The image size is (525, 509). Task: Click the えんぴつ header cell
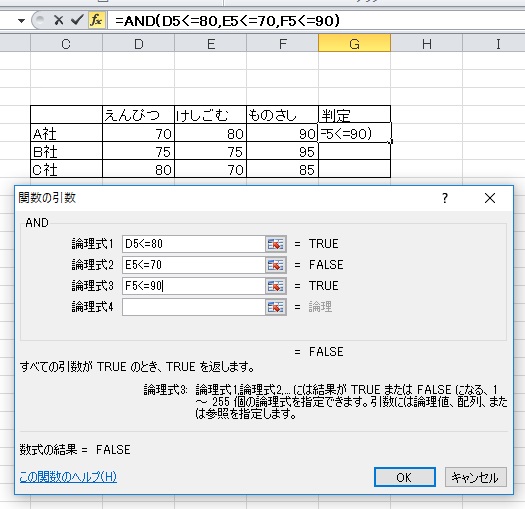tap(138, 115)
